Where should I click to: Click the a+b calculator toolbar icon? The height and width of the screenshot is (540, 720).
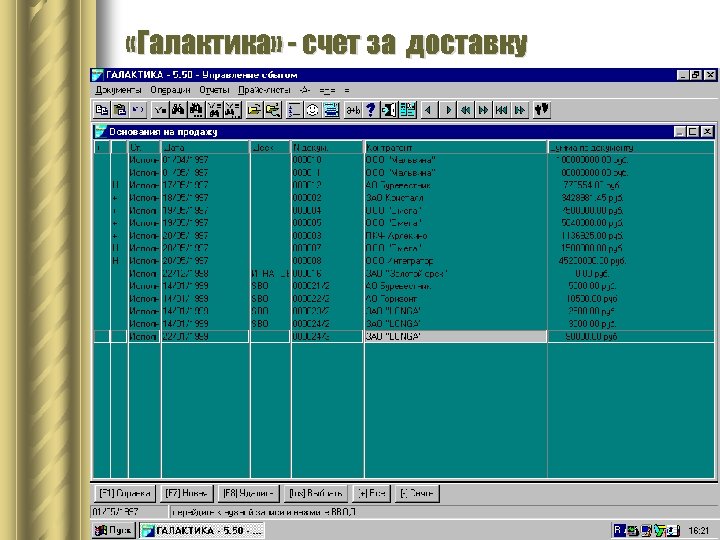click(x=353, y=110)
